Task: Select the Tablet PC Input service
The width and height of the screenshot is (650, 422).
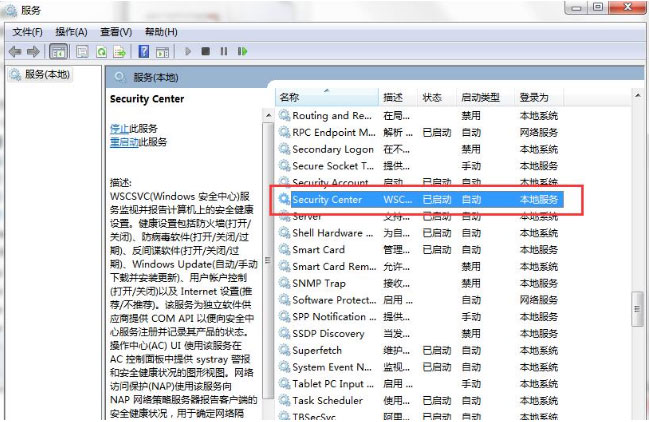Action: tap(419, 384)
